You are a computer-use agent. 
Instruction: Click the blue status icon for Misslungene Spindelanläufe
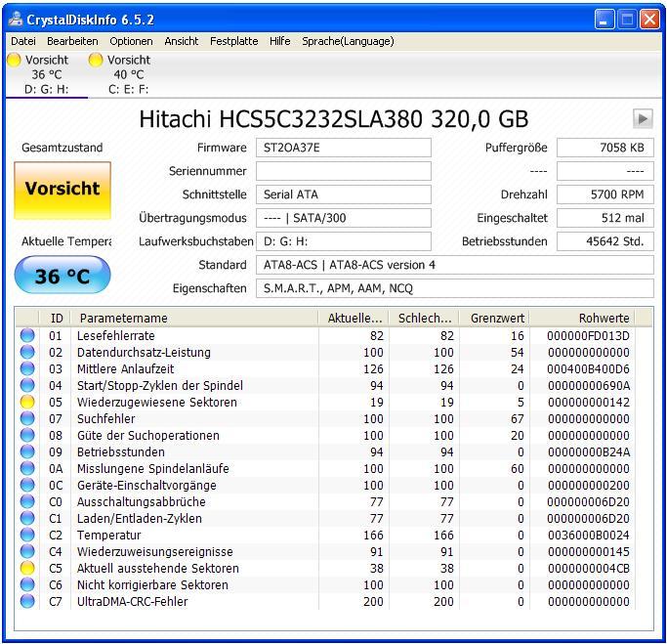pos(27,468)
